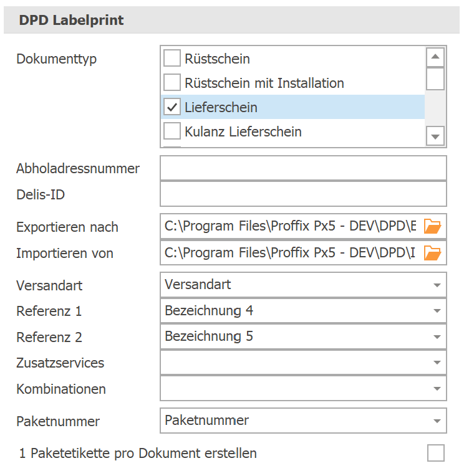The width and height of the screenshot is (469, 476).
Task: Open the Paketnummer dropdown
Action: (437, 421)
